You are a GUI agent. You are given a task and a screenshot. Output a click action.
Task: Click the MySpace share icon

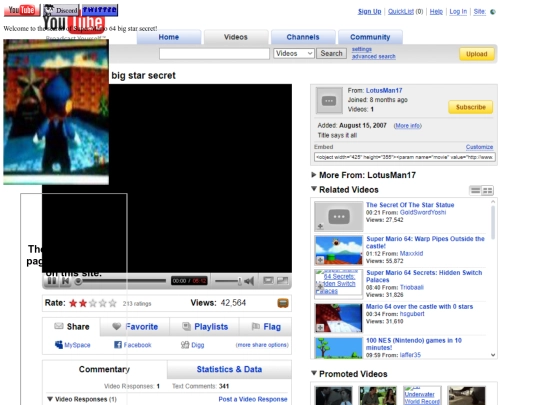(59, 345)
